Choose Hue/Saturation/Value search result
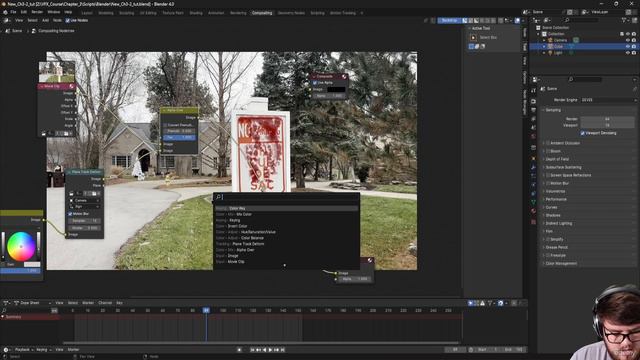This screenshot has width=640, height=360. (286, 232)
